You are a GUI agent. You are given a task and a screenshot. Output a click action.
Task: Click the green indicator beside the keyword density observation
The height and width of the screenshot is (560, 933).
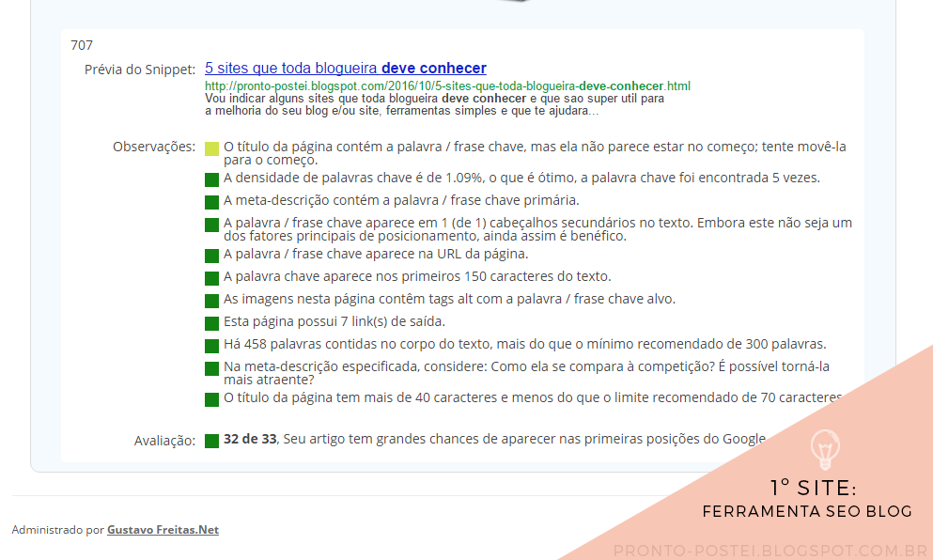point(210,179)
